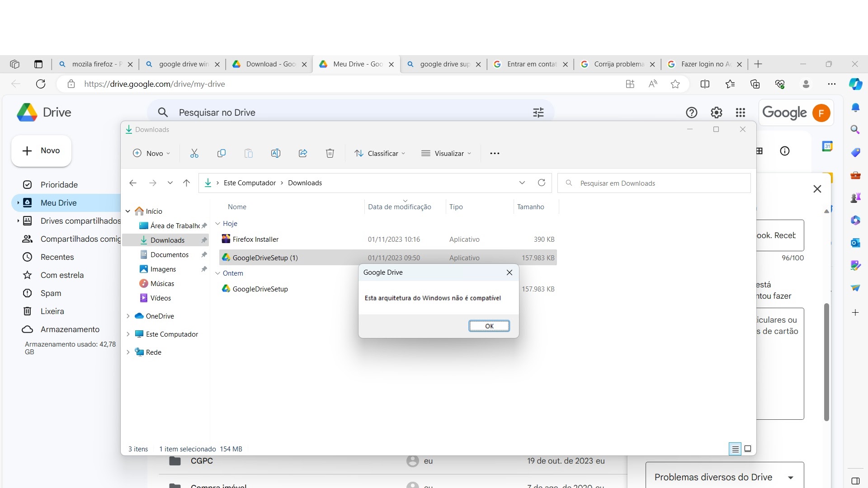Click the Cut scissors icon in Explorer toolbar

coord(194,154)
